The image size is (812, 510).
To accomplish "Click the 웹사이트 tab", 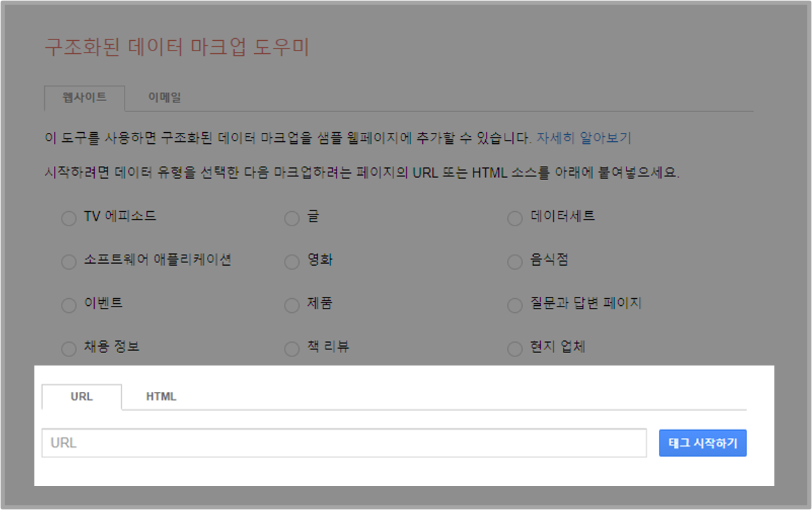I will pos(84,96).
